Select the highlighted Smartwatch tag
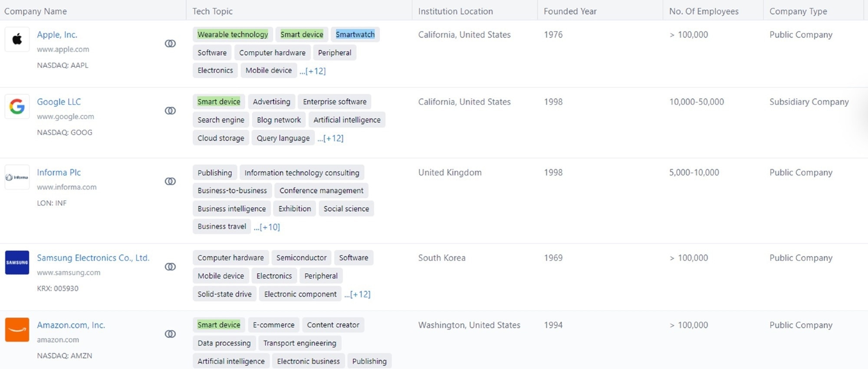The height and width of the screenshot is (369, 868). point(355,35)
